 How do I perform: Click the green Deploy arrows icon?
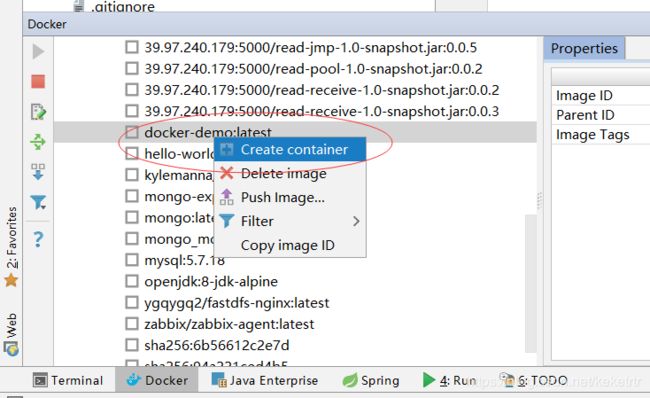point(38,142)
